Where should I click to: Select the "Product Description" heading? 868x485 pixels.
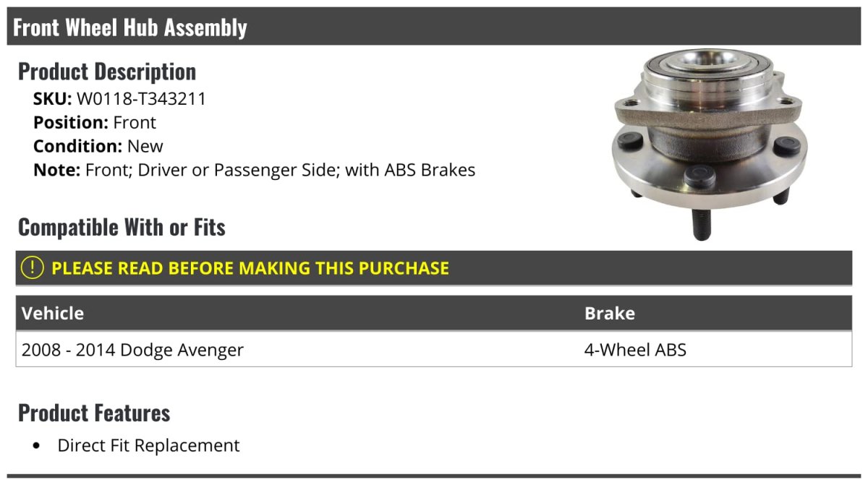coord(107,72)
